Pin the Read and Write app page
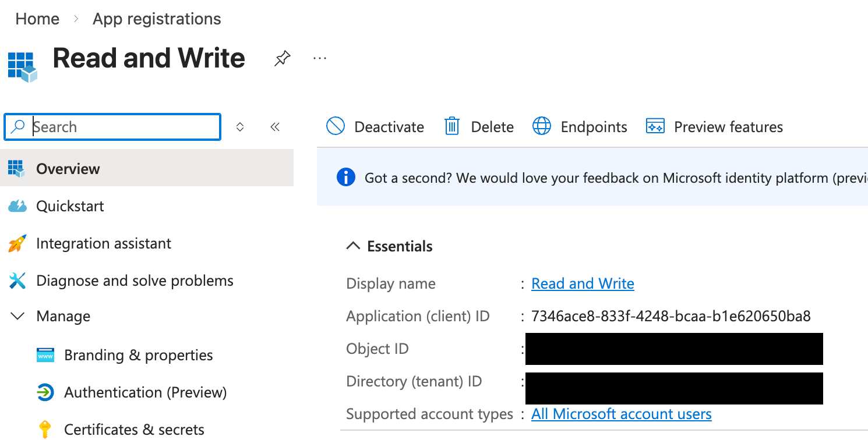Image resolution: width=868 pixels, height=440 pixels. pos(282,58)
